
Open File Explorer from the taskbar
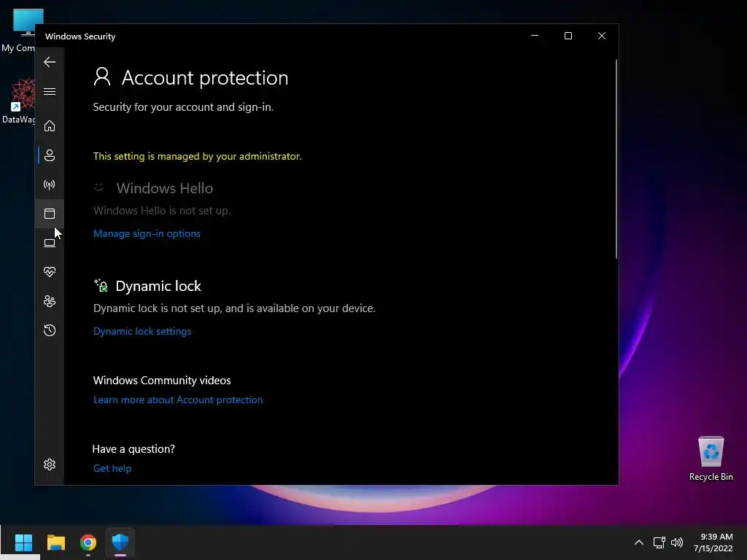click(x=55, y=542)
